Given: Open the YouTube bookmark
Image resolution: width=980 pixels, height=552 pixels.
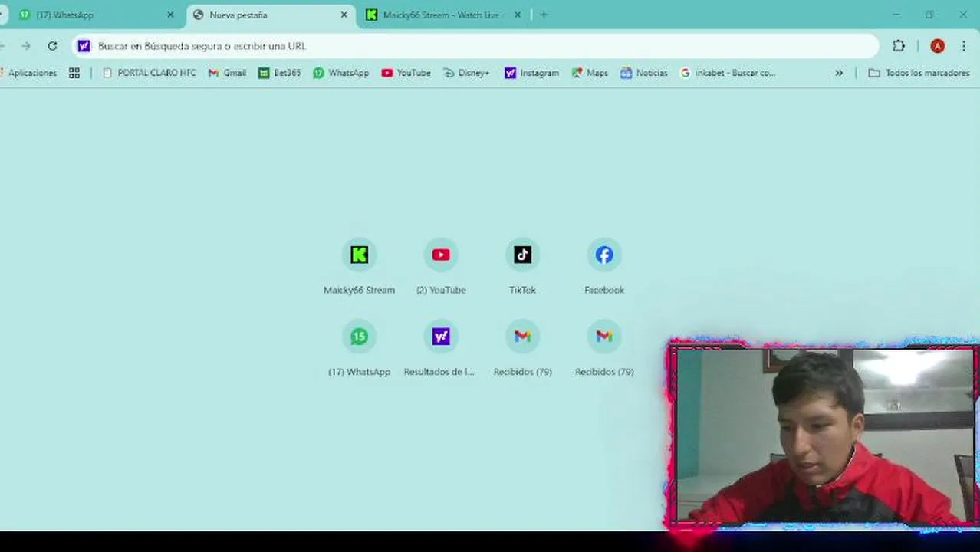Looking at the screenshot, I should 406,73.
